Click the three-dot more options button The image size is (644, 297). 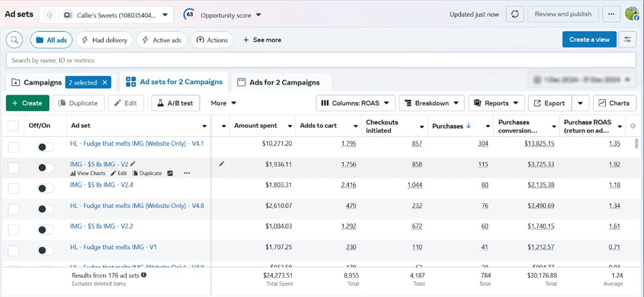(x=611, y=14)
